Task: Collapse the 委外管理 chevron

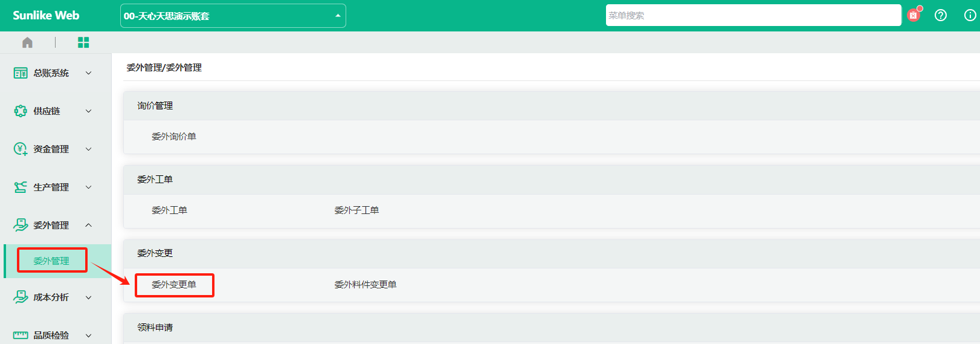Action: pyautogui.click(x=89, y=225)
